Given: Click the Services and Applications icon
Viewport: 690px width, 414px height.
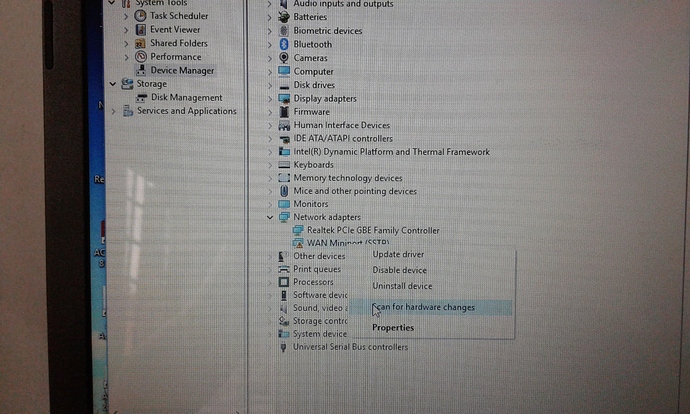Looking at the screenshot, I should (128, 110).
